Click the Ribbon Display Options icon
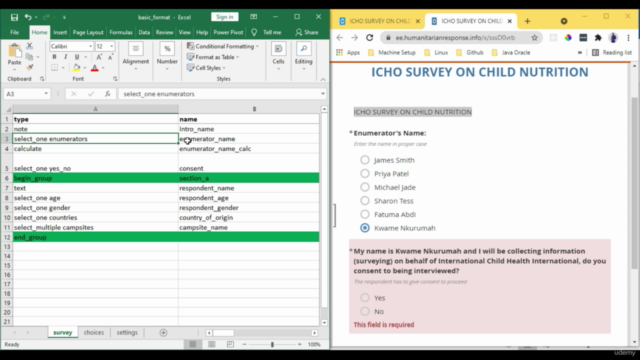640x360 pixels. [253, 17]
